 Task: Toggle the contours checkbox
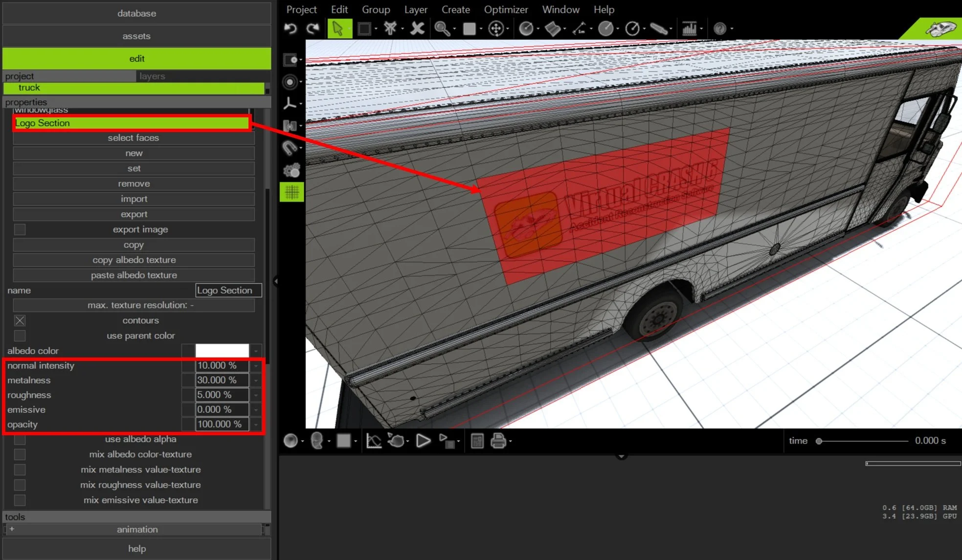tap(20, 321)
